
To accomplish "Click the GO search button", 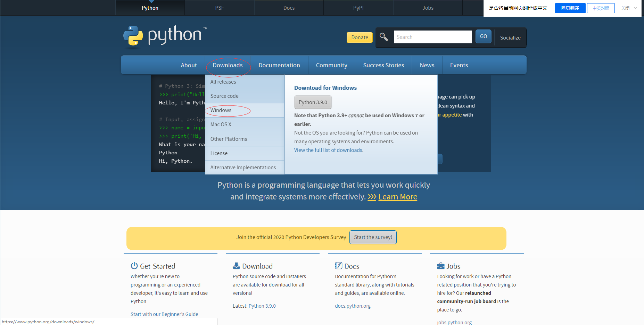I will [x=484, y=36].
